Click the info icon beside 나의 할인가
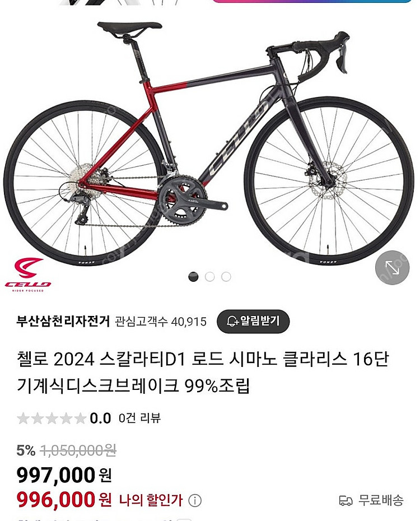 [x=195, y=500]
